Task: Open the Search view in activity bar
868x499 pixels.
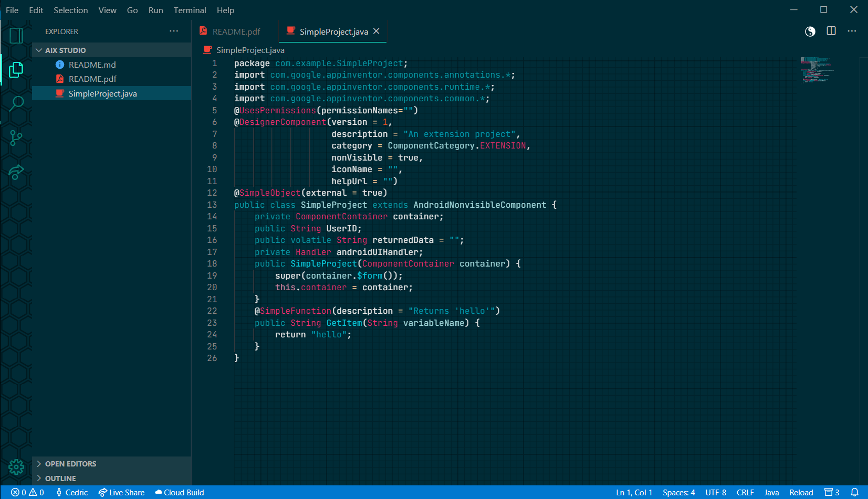Action: pos(16,103)
